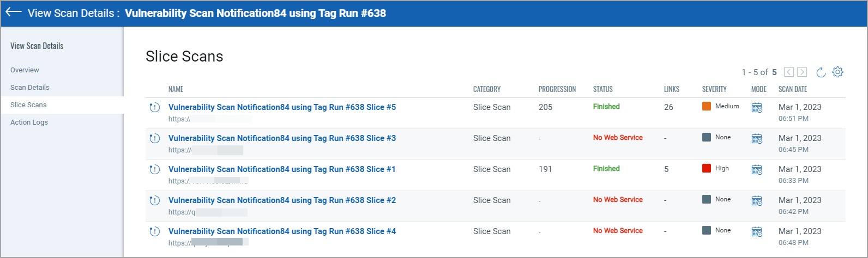Screen dimensions: 868x258
Task: Switch to the Action Logs section
Action: 29,122
